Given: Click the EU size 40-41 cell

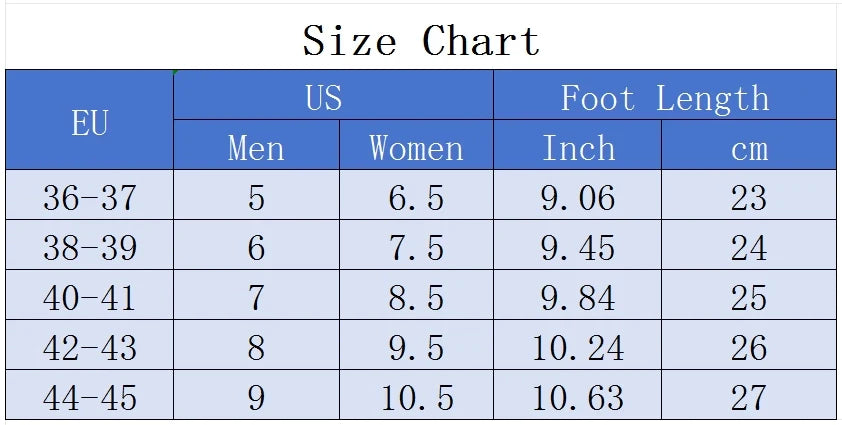Looking at the screenshot, I should click(89, 298).
